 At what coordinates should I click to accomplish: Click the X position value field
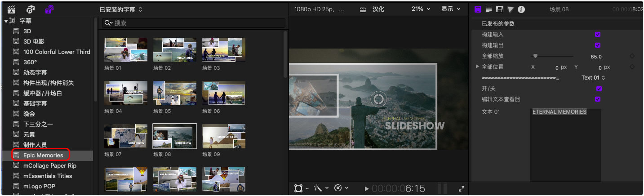pos(557,67)
